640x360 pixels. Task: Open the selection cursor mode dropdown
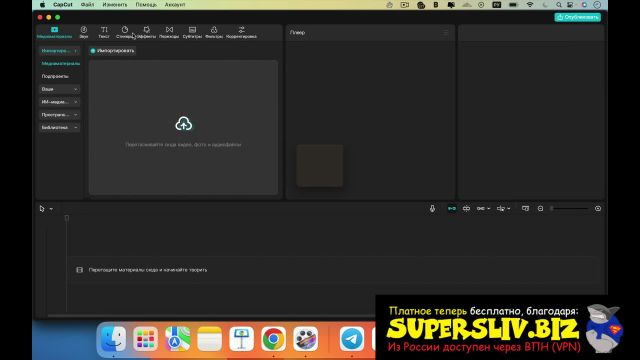[51, 209]
